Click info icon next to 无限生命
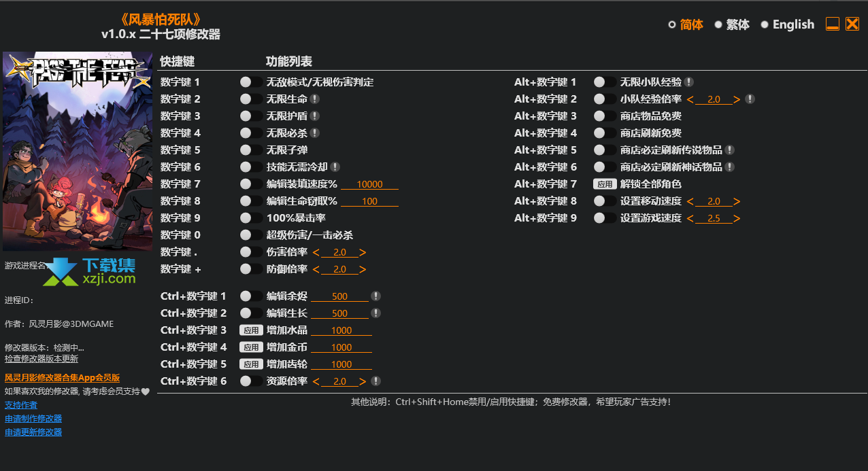868x471 pixels. 314,99
